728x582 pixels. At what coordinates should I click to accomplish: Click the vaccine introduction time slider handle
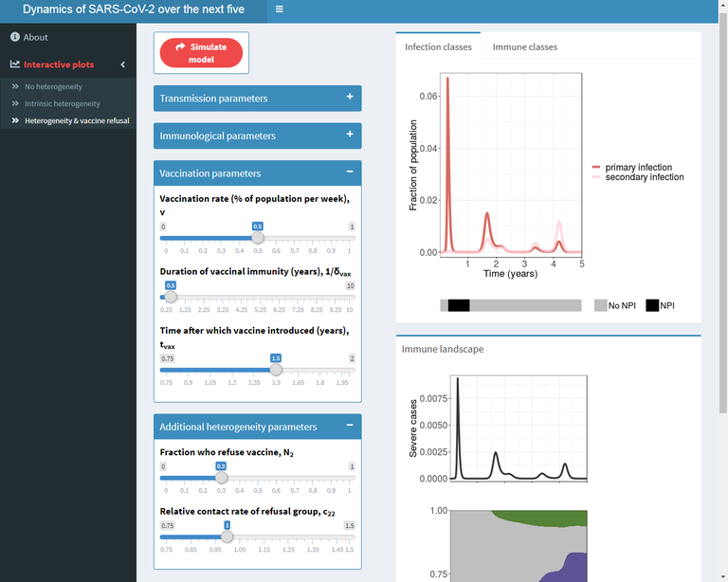(276, 370)
